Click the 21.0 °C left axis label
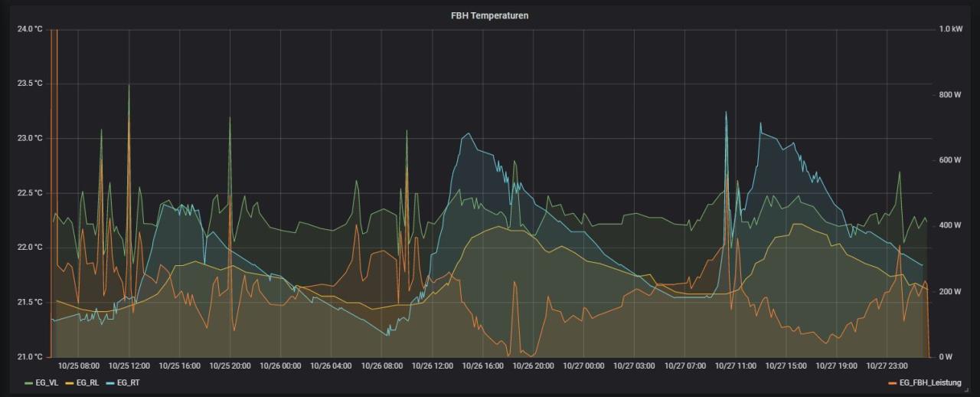The image size is (980, 397). click(x=29, y=356)
